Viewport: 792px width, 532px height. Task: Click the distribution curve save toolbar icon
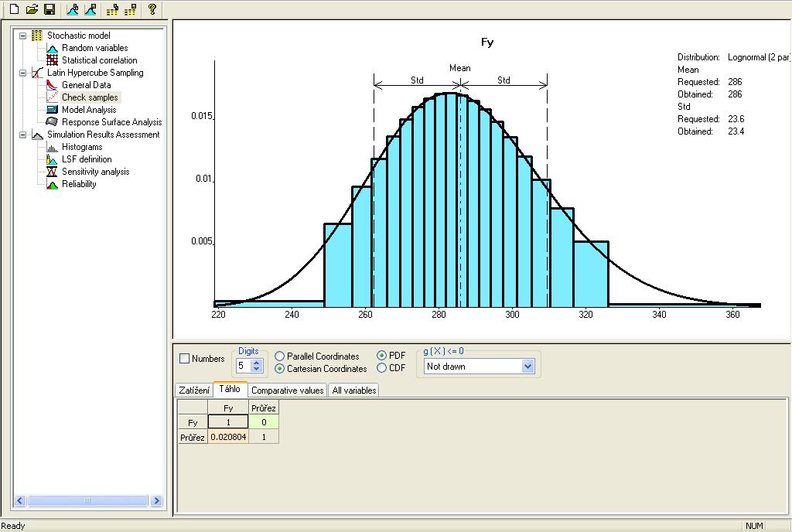90,9
